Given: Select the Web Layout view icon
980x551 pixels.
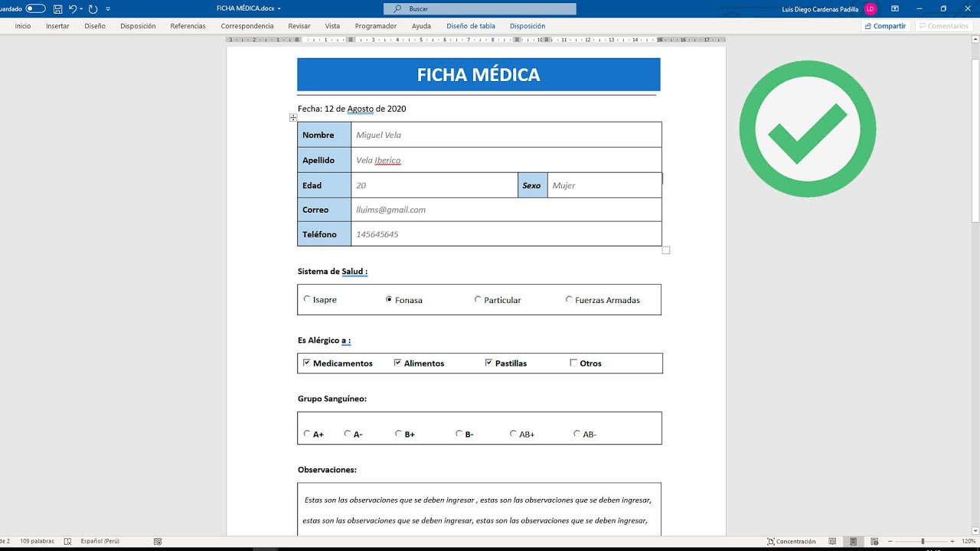Looking at the screenshot, I should point(876,541).
